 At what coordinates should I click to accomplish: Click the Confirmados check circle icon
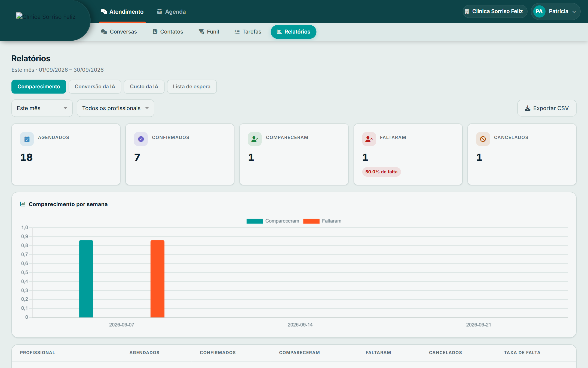141,139
